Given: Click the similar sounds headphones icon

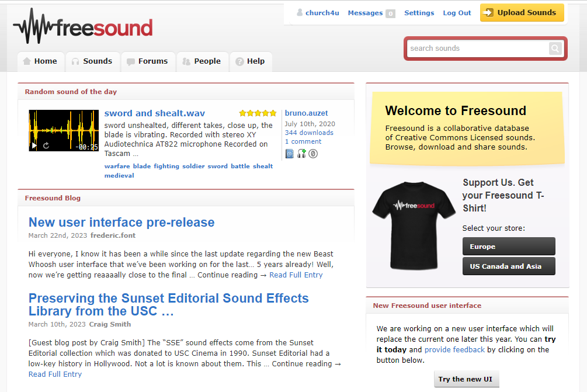Looking at the screenshot, I should [301, 154].
